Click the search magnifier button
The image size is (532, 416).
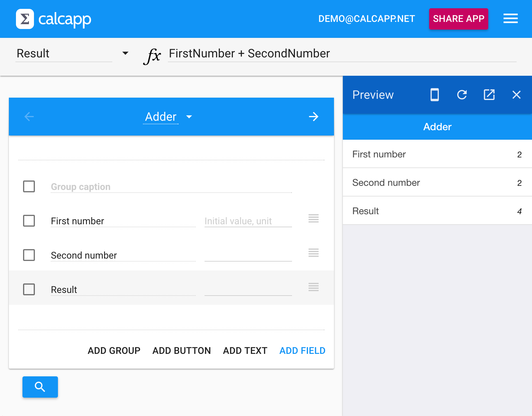40,387
